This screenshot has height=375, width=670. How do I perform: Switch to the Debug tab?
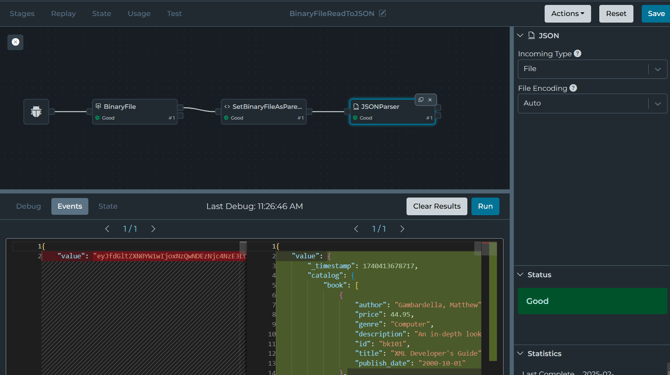point(29,206)
